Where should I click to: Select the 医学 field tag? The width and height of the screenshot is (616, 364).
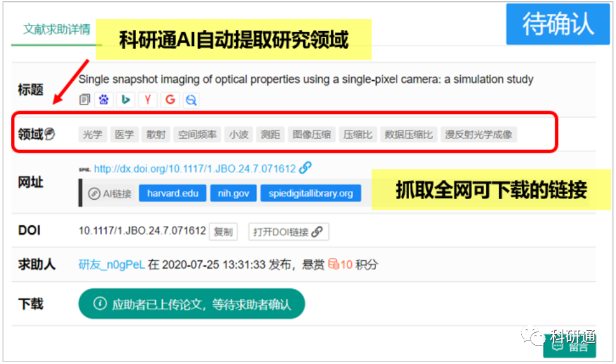124,135
